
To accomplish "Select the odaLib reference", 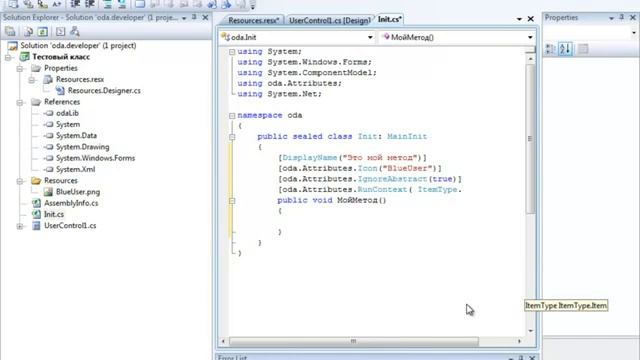I will 67,113.
